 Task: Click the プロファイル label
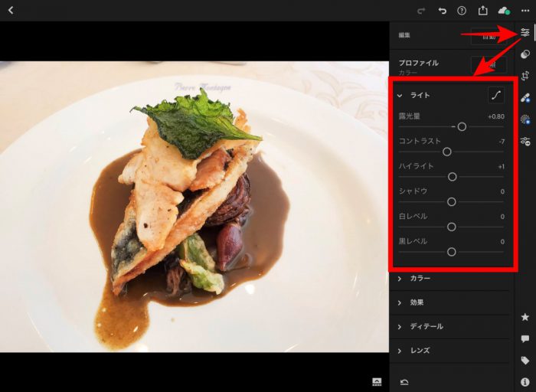tap(418, 63)
